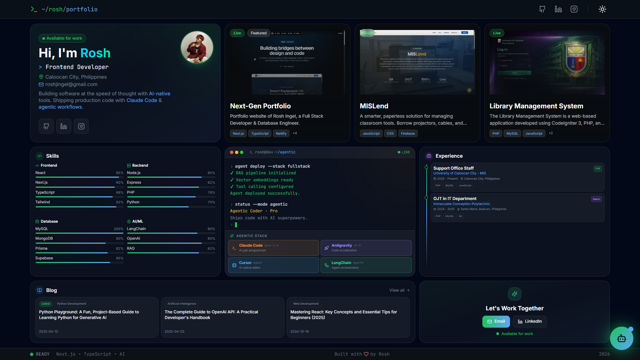
Task: Select the Antigravity agentic stack card
Action: pyautogui.click(x=366, y=248)
